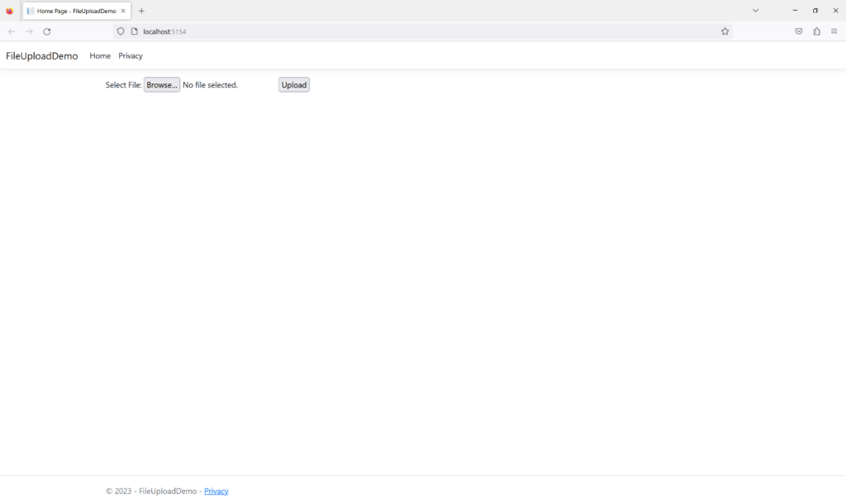Click the Browse file picker button
The height and width of the screenshot is (504, 846).
(x=161, y=84)
